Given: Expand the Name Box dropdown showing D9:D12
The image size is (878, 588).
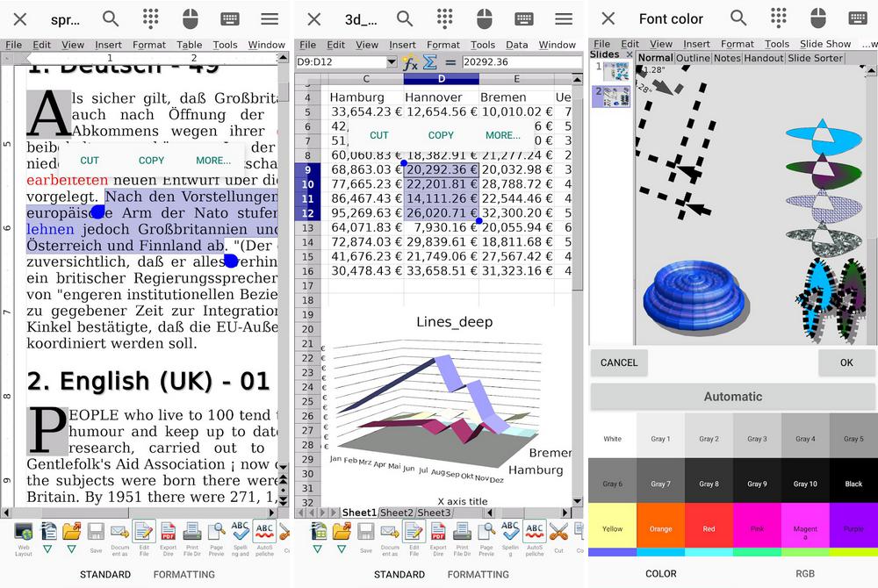Looking at the screenshot, I should point(392,62).
